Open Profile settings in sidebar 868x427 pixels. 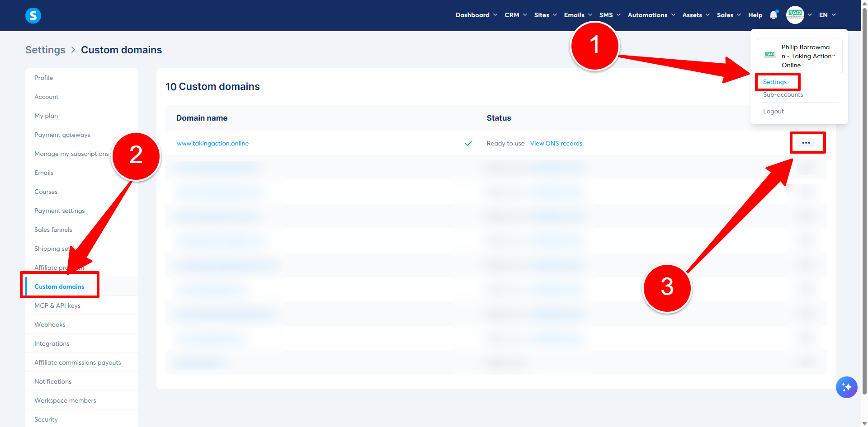[82, 78]
